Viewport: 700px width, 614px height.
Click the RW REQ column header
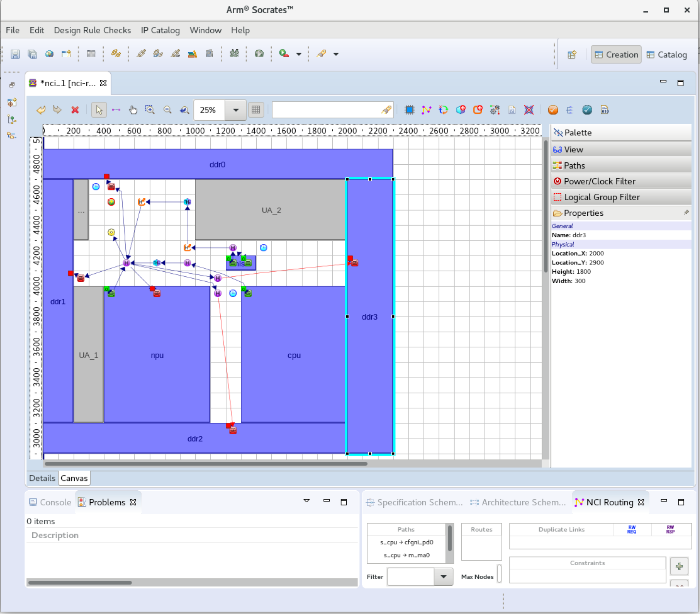pos(631,529)
